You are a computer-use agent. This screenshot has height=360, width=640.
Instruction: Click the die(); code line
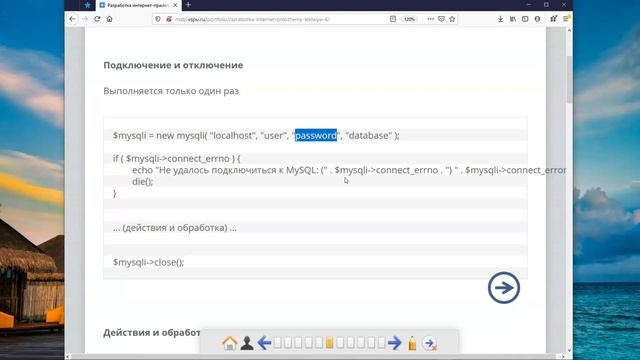click(142, 182)
